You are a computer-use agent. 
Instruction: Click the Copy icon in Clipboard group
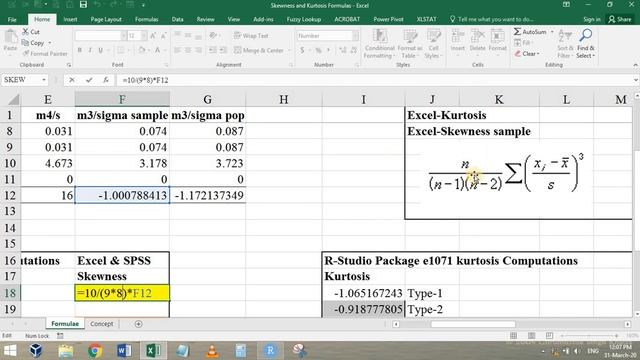pos(25,42)
